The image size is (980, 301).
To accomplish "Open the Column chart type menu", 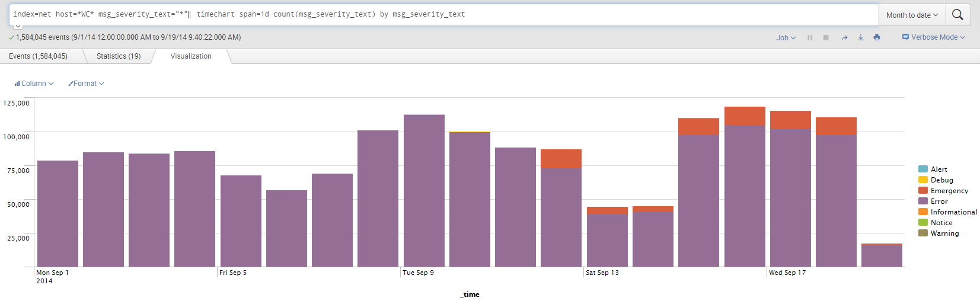I will [34, 84].
